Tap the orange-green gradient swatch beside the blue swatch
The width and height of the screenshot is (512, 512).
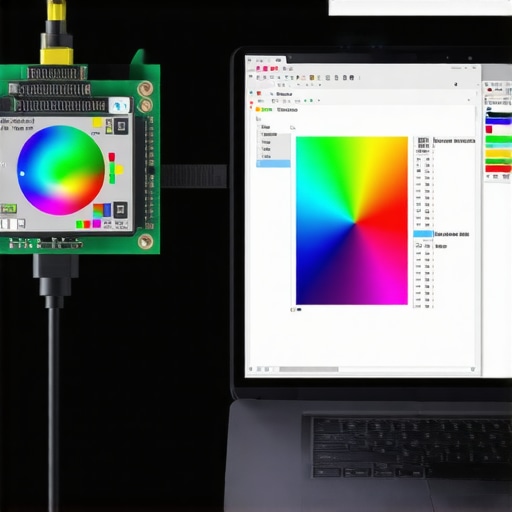point(98,210)
